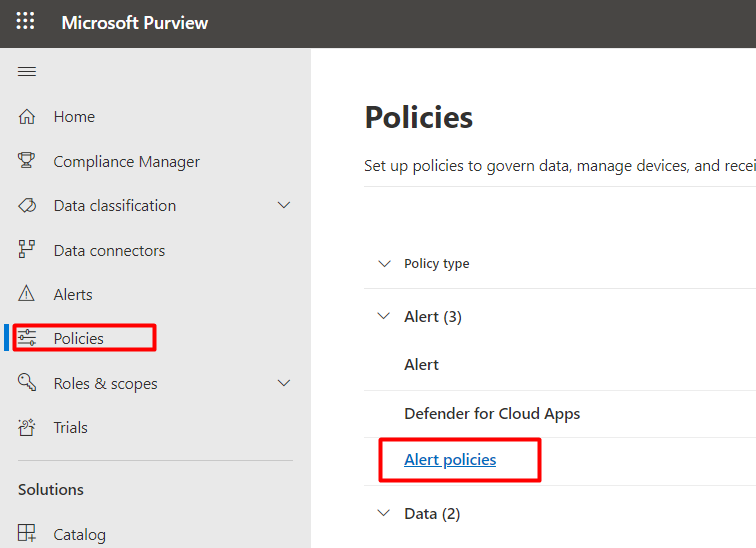Click the Data connectors icon
This screenshot has width=756, height=548.
tap(27, 250)
